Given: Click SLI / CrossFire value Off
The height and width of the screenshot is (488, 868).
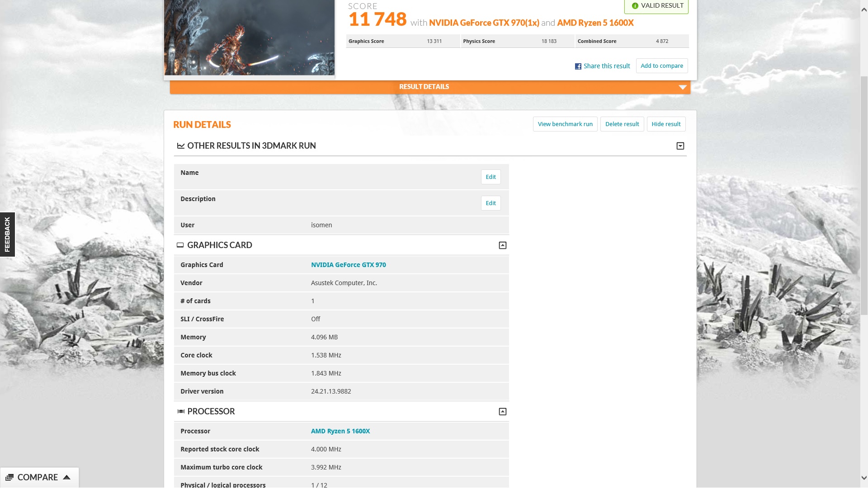Looking at the screenshot, I should (316, 319).
